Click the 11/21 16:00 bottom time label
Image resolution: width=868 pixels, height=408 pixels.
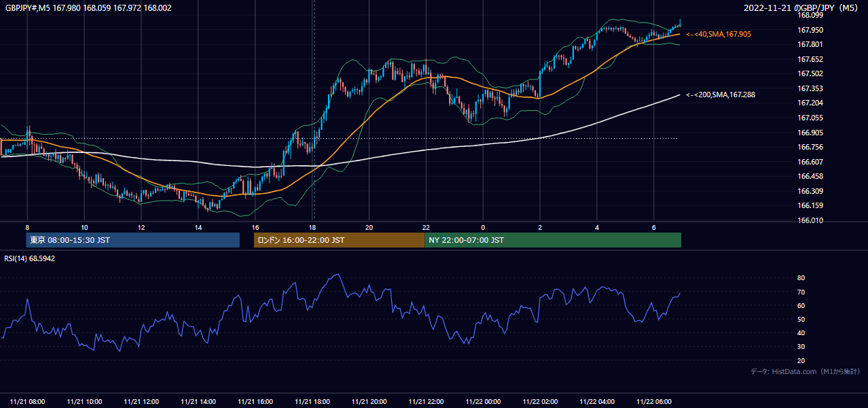click(256, 401)
